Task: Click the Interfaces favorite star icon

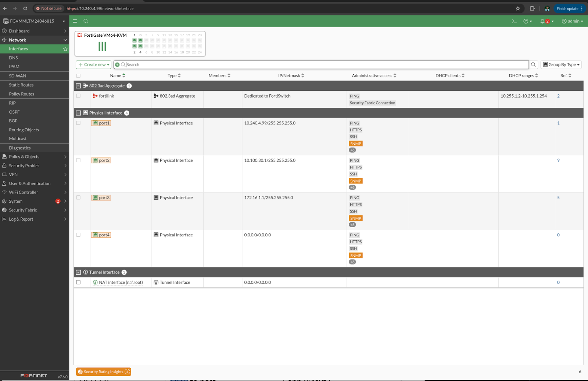Action: (x=65, y=49)
